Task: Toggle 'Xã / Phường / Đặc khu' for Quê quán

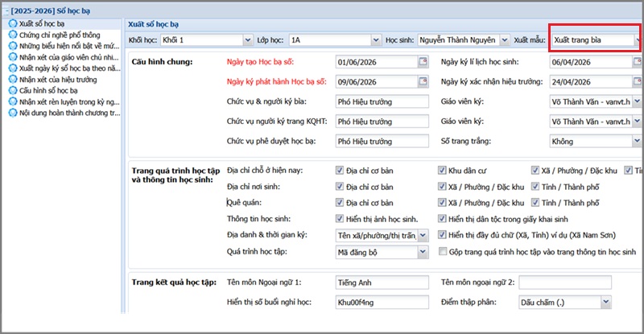Action: [442, 202]
